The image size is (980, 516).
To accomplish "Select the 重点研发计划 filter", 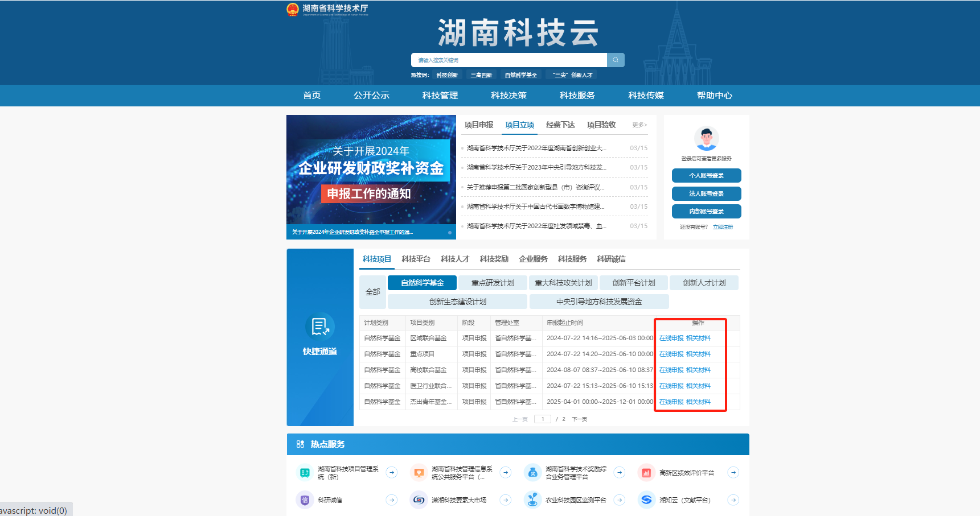I will 493,283.
